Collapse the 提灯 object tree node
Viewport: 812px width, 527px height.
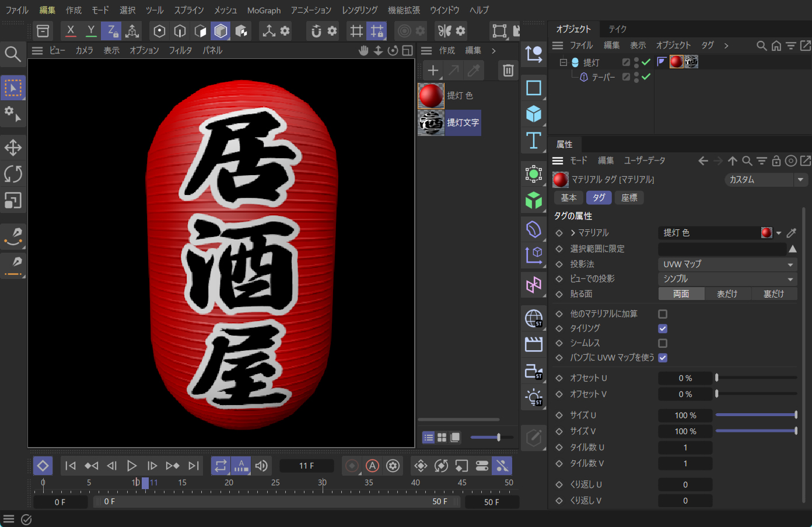[x=563, y=62]
